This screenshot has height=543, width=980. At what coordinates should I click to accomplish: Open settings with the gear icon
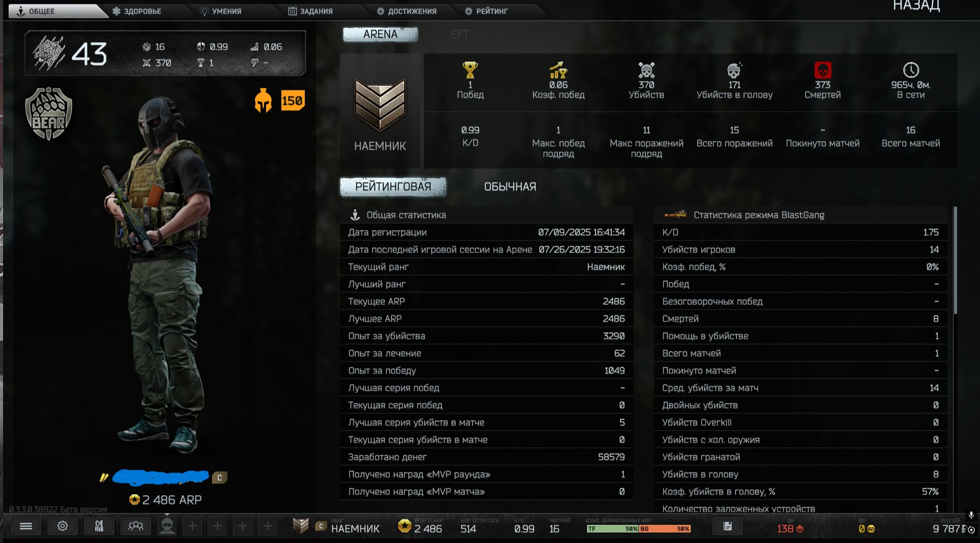click(63, 526)
